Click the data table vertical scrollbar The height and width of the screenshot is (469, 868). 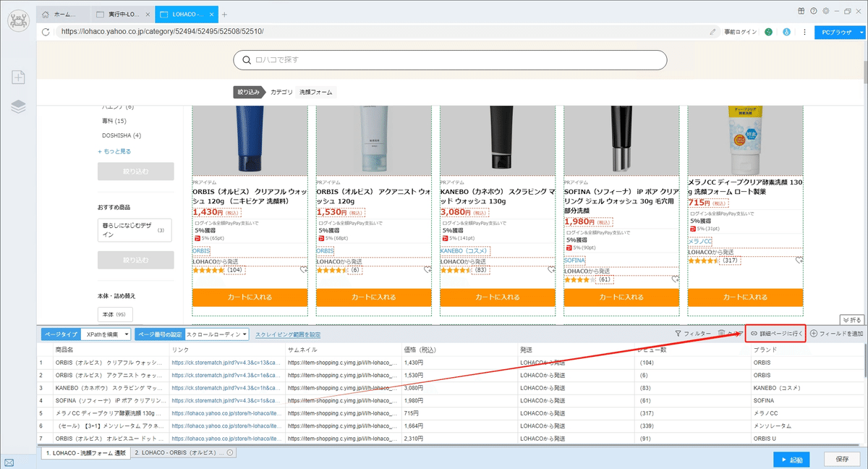pos(864,360)
